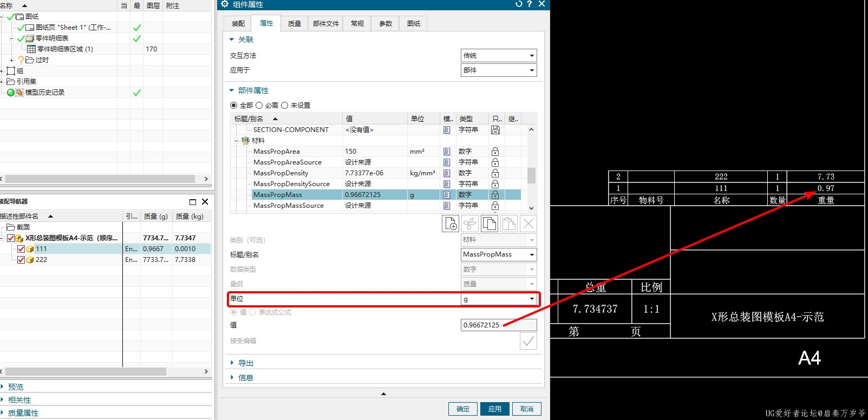Click the help question mark in title bar

530,4
